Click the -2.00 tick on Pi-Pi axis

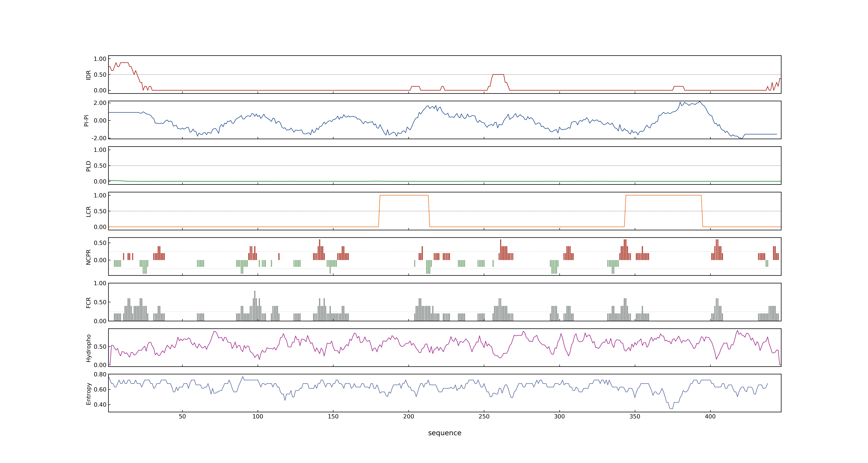tap(99, 138)
